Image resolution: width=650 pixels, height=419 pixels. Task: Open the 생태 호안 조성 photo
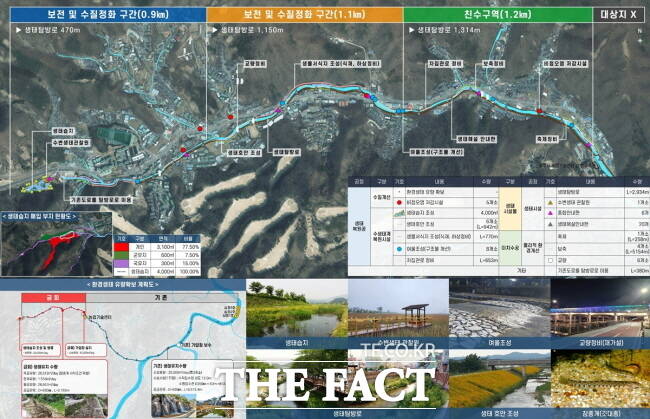[x=497, y=376]
